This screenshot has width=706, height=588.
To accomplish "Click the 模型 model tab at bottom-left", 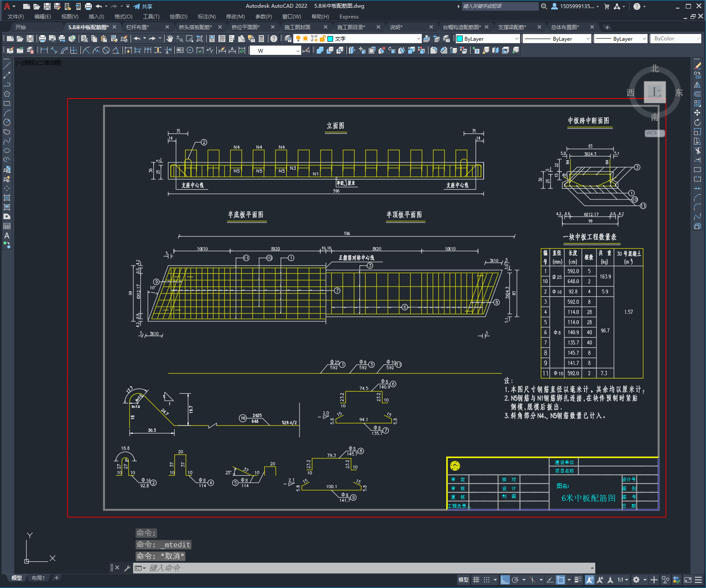I will (x=17, y=578).
